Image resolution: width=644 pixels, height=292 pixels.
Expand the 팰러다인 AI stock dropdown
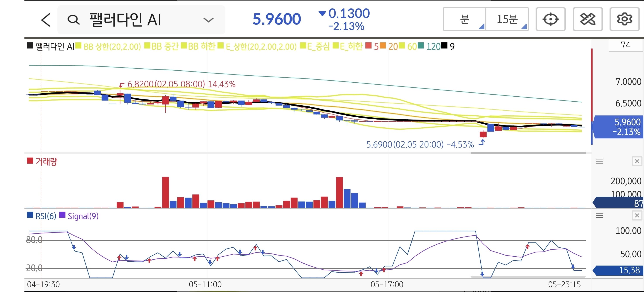(208, 20)
